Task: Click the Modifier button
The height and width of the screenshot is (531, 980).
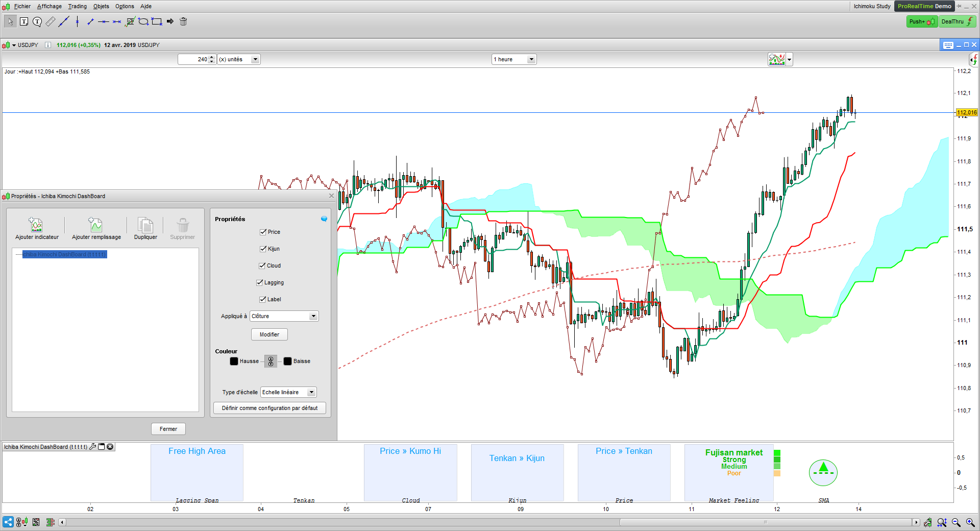Action: [269, 334]
